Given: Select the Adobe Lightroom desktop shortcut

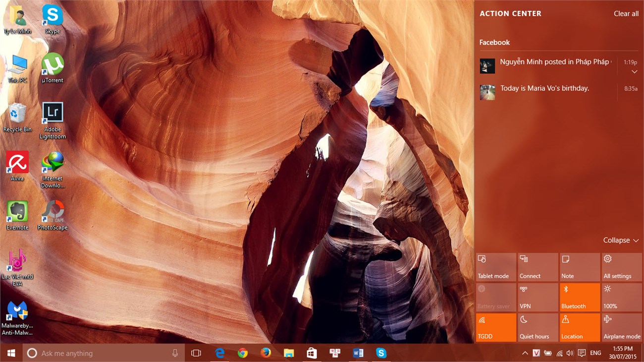Looking at the screenshot, I should (x=53, y=121).
